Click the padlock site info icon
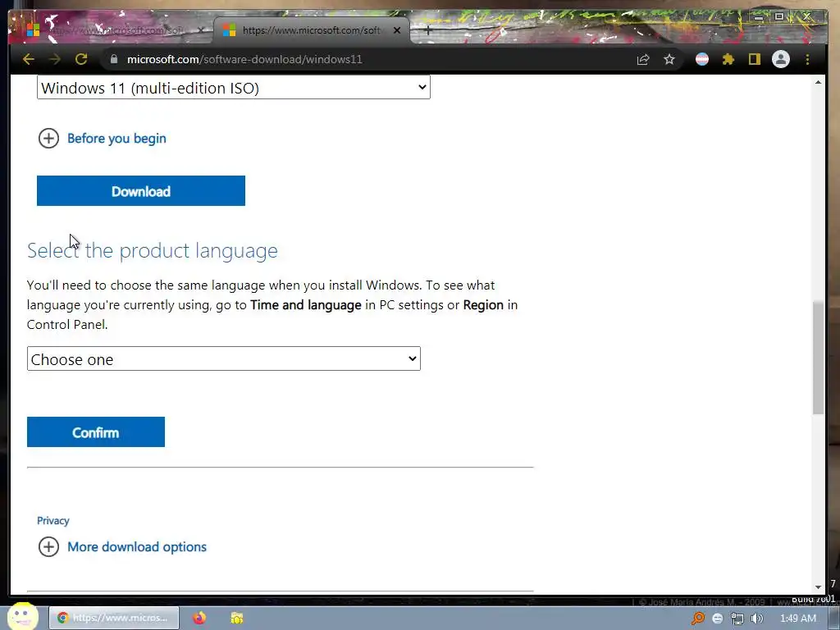 tap(113, 59)
